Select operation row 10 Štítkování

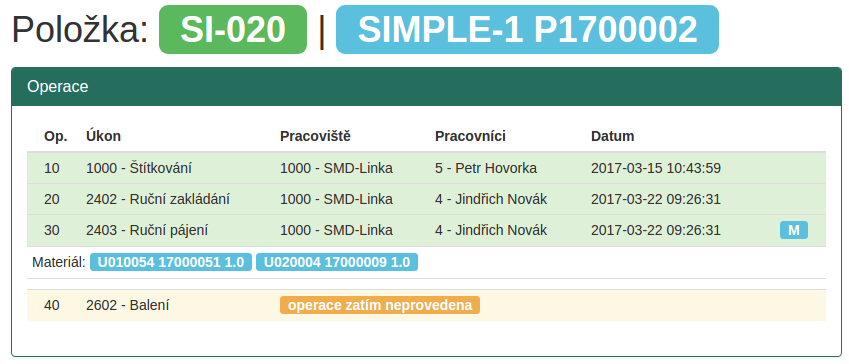coord(427,168)
